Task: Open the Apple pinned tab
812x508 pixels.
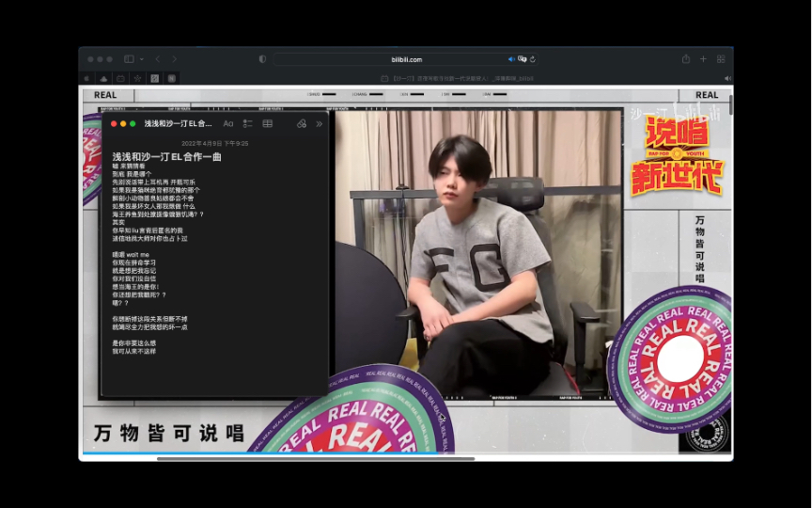Action: [86, 78]
